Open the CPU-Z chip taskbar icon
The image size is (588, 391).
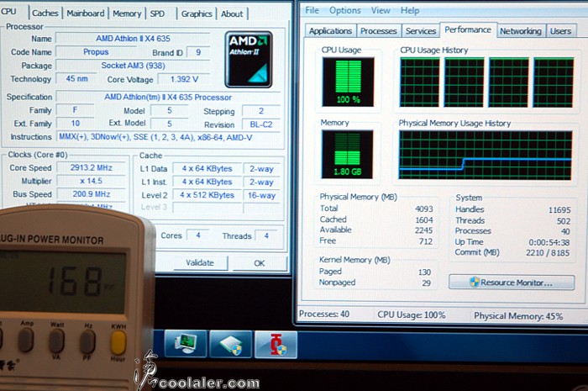point(231,344)
